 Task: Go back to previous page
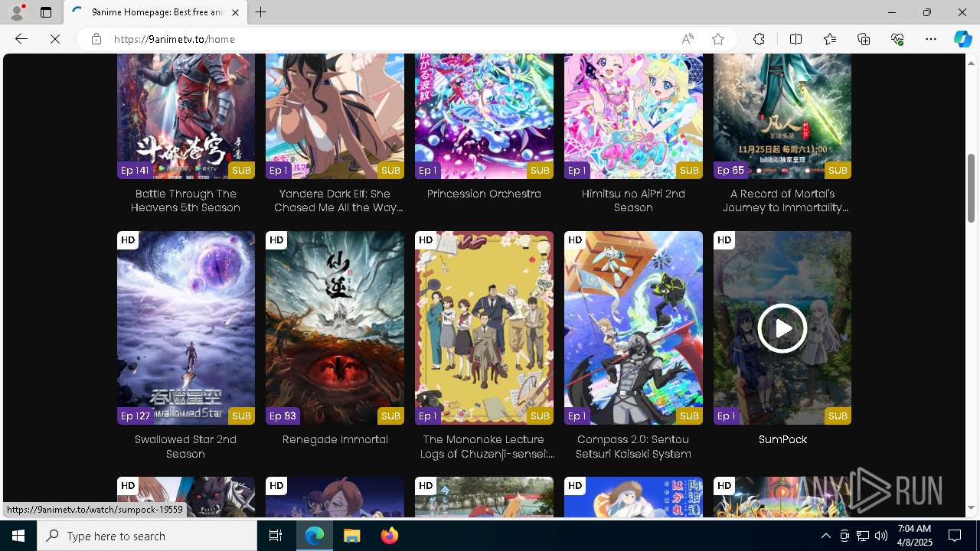(21, 39)
